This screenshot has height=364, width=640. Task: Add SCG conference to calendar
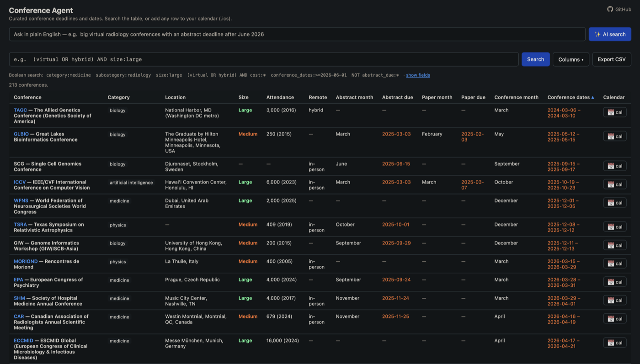615,166
